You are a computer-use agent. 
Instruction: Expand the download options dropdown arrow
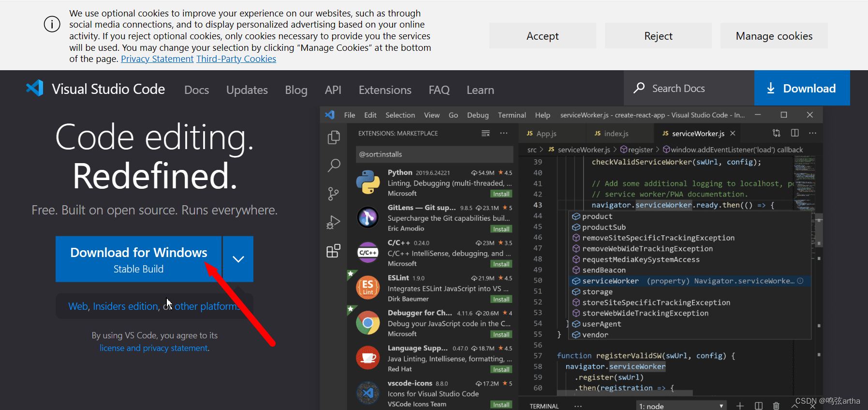click(238, 259)
